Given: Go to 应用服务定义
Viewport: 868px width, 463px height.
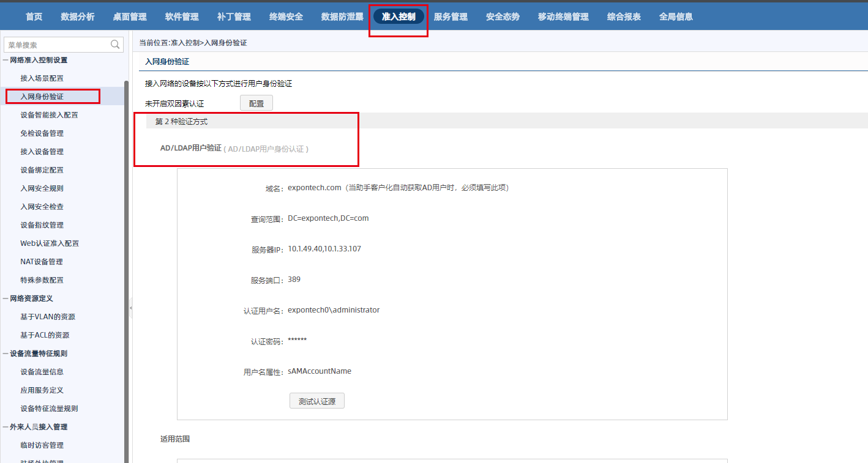Looking at the screenshot, I should tap(42, 390).
